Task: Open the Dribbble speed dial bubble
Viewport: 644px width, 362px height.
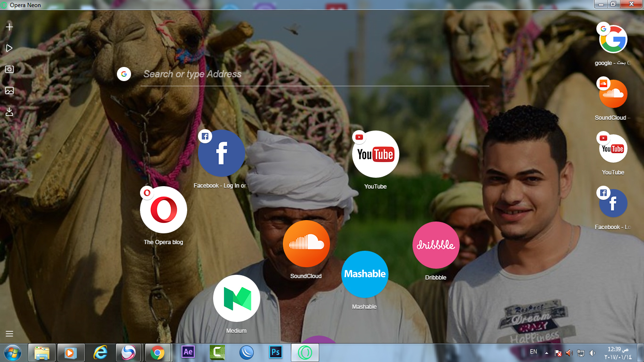Action: pos(436,245)
